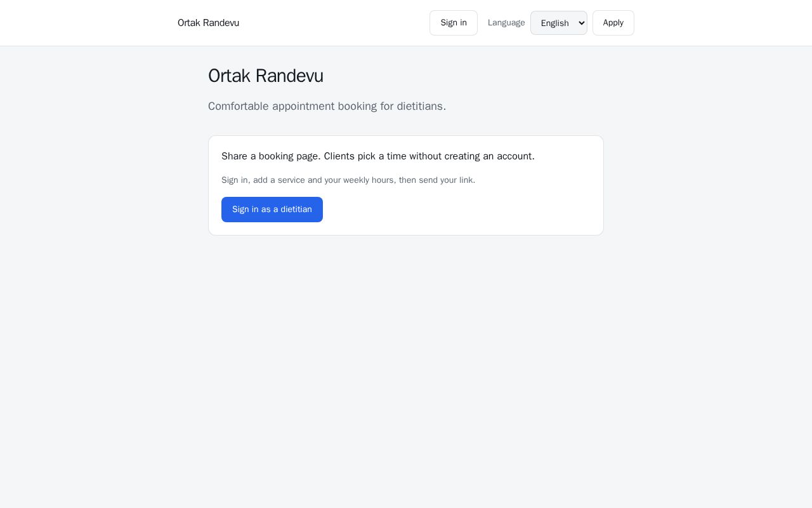Click the Sign in button in header
This screenshot has height=508, width=812.
pos(453,23)
